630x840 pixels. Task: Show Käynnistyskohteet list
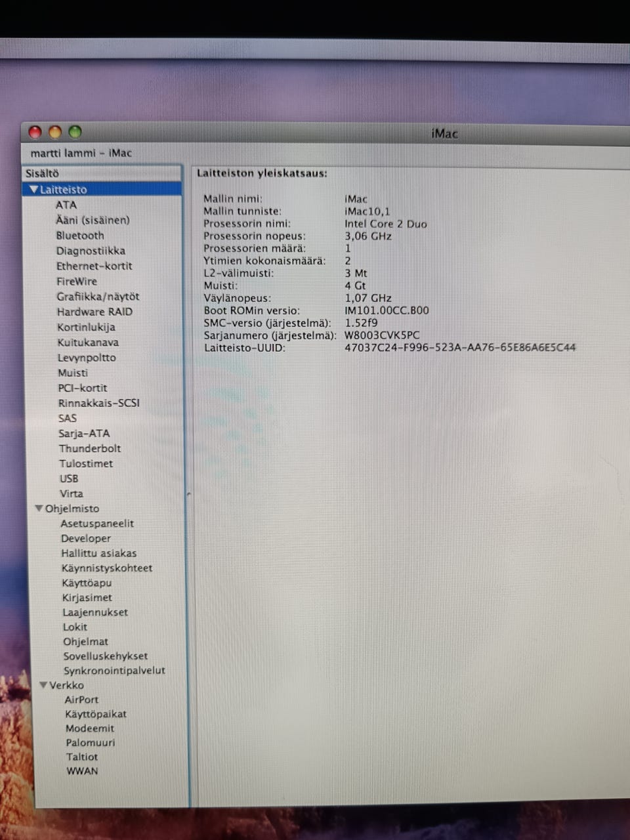(107, 568)
